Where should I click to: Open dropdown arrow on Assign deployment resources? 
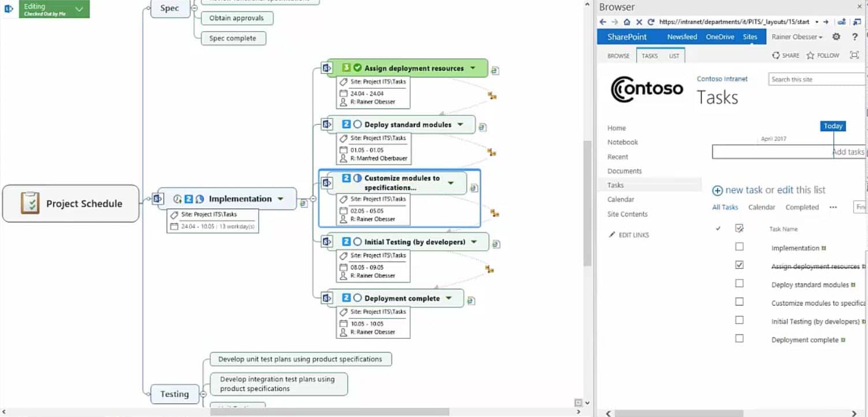pos(472,68)
